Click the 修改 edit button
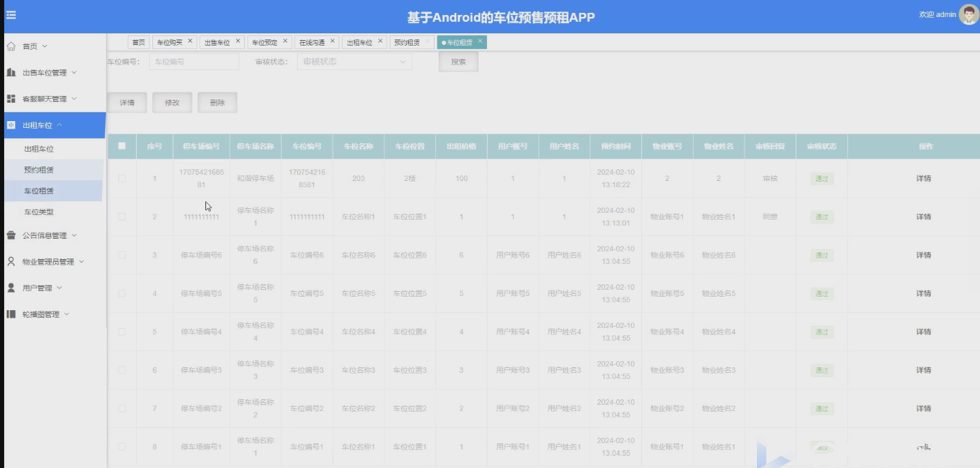 tap(172, 103)
